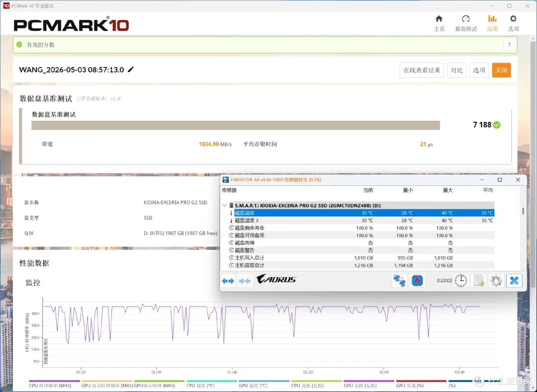The width and height of the screenshot is (537, 392).
Task: Open HWiNFO sensor settings gear icon
Action: (496, 281)
